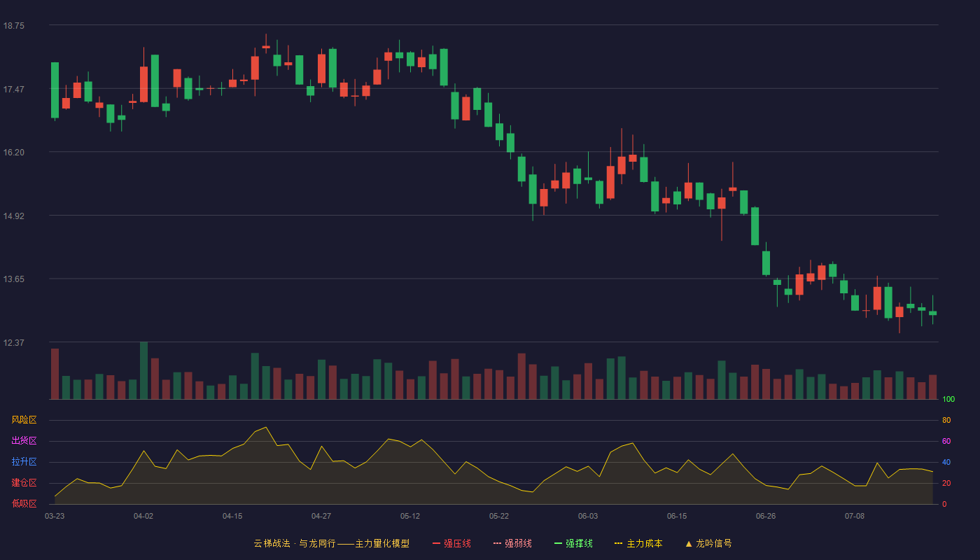Toggle the 强弱线 legend series
Viewport: 980px width, 560px height.
[x=512, y=543]
